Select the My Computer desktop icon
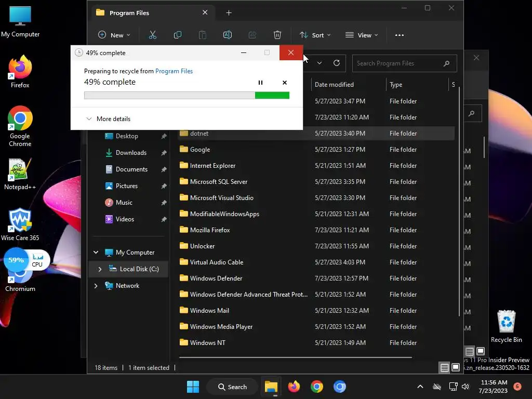Image resolution: width=532 pixels, height=399 pixels. (20, 21)
